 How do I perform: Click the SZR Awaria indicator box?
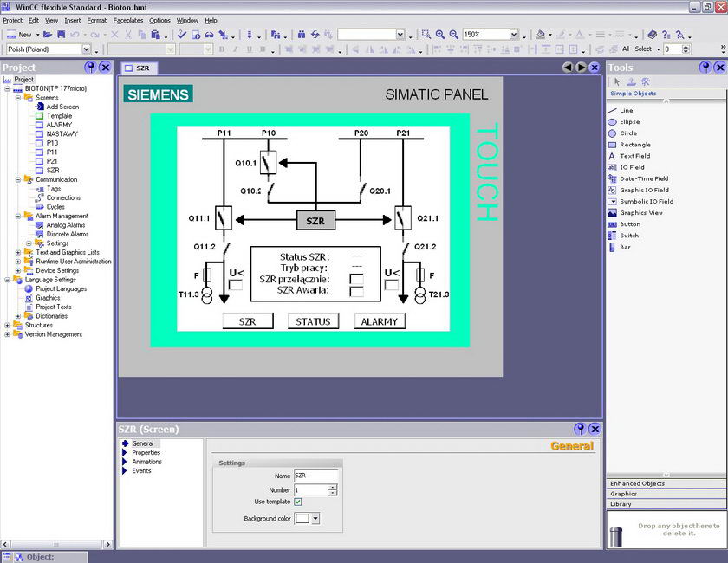click(x=356, y=291)
